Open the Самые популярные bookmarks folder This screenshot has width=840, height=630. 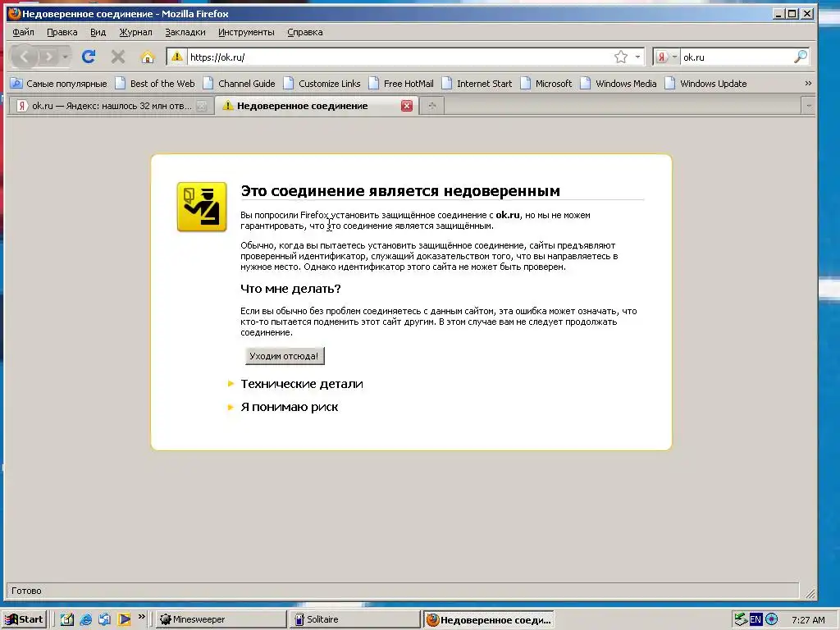(59, 84)
